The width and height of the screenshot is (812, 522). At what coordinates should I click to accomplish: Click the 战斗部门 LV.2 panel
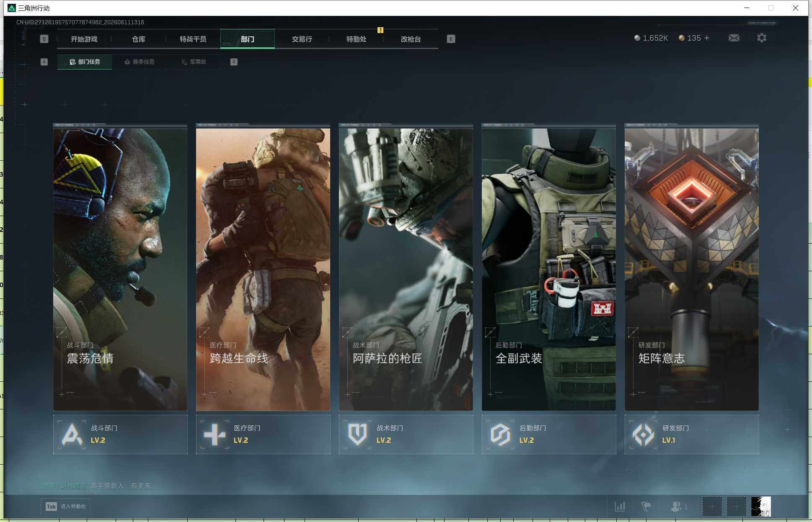pos(120,435)
